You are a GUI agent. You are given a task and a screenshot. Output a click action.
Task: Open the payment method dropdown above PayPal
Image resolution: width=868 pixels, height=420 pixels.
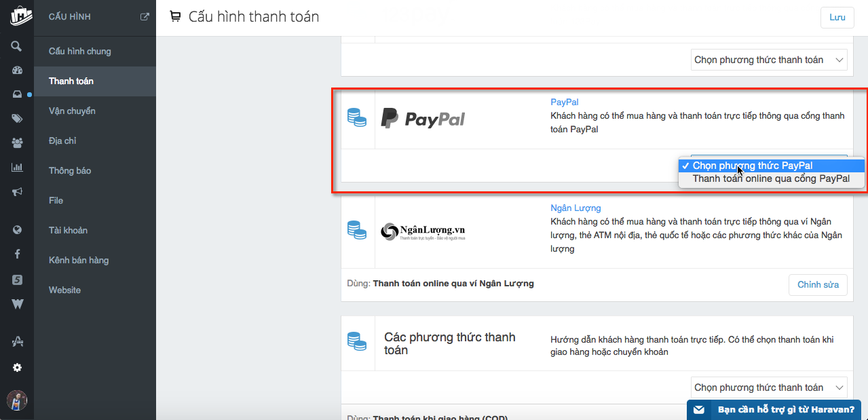[x=769, y=60]
